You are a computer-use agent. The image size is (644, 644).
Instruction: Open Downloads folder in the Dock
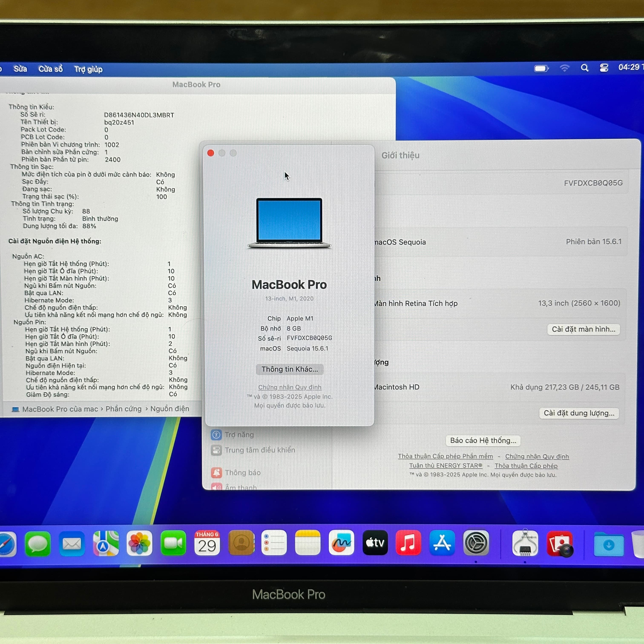pos(609,544)
